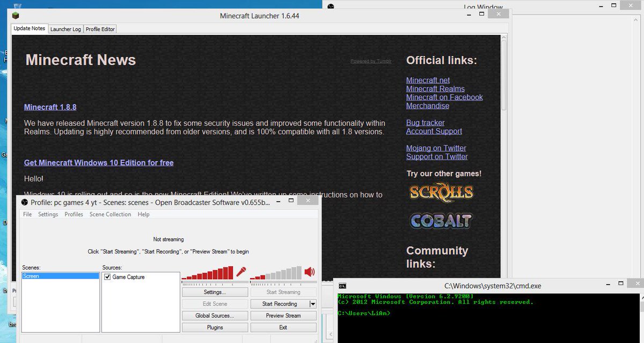Click the cmd.exe title bar icon
Viewport: 644px width, 343px height.
[x=342, y=286]
